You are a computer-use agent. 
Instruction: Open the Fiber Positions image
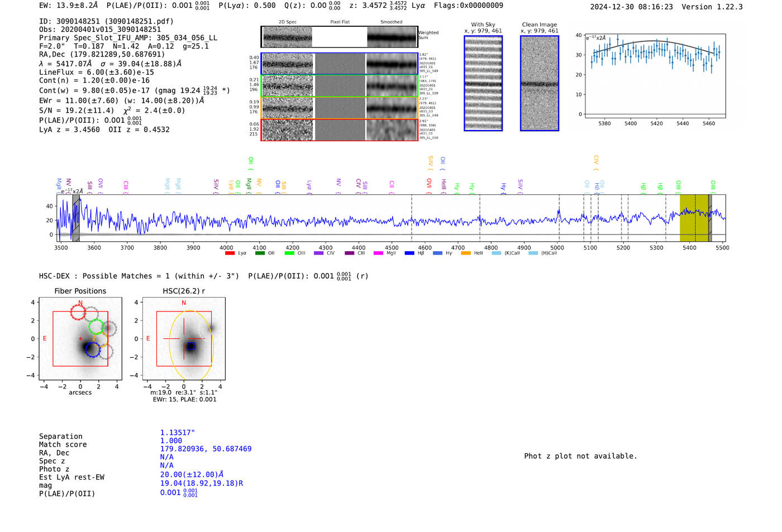(x=80, y=339)
